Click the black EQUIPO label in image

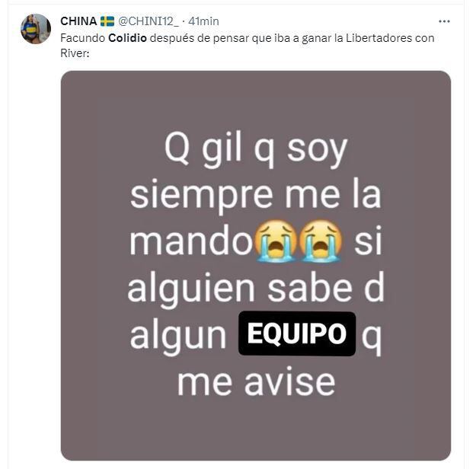pos(297,334)
